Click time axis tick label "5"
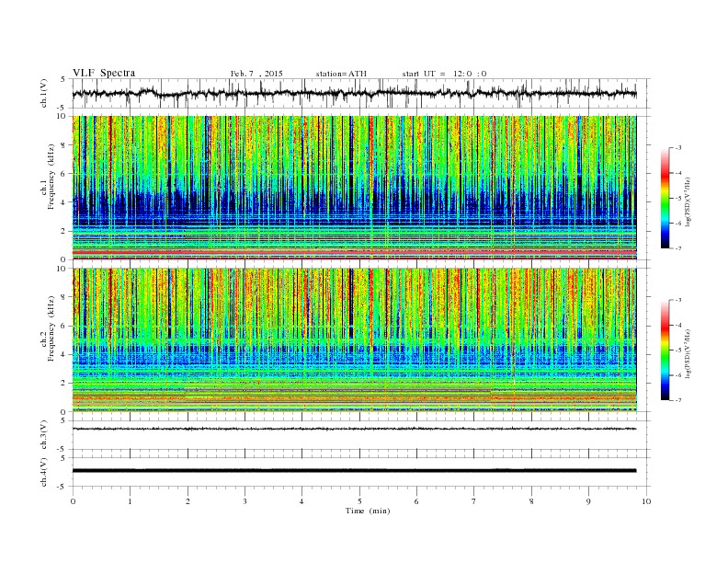Viewport: 728px width, 563px height. (x=359, y=501)
